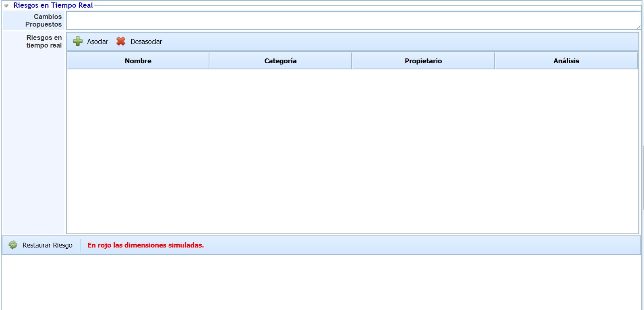The height and width of the screenshot is (310, 644).
Task: Click the green Restaurar Riesgo refresh icon
Action: [13, 245]
